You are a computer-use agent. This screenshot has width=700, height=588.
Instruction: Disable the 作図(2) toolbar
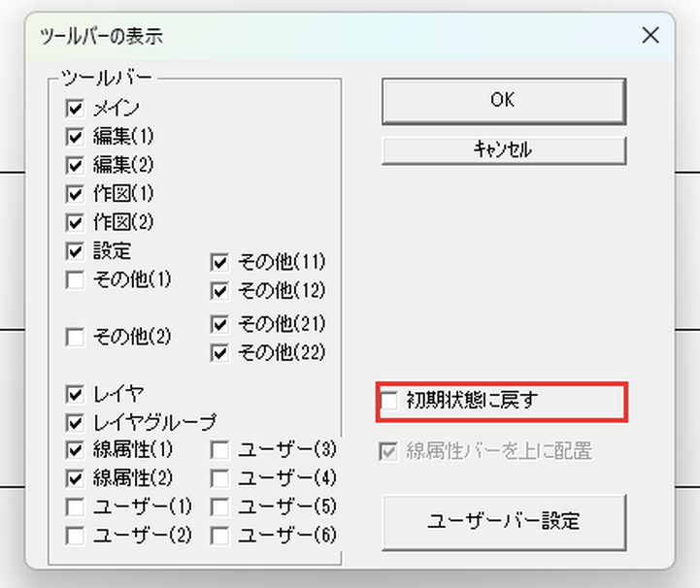point(75,222)
